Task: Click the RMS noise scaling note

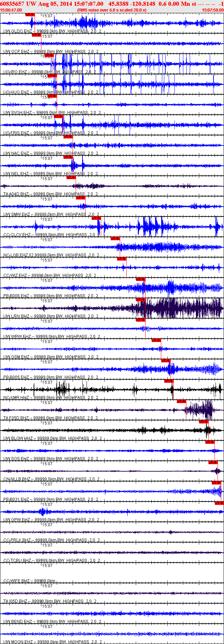Action: [112, 10]
